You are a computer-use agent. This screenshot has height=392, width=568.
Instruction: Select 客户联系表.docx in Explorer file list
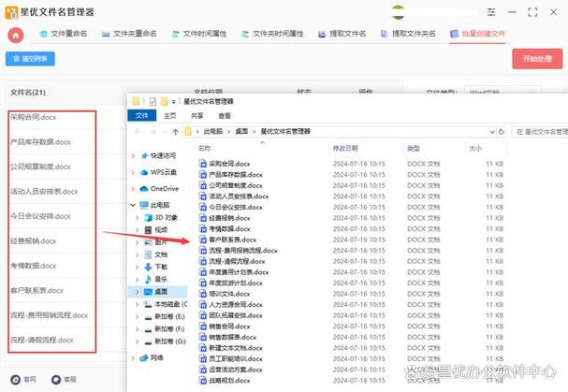coord(227,240)
